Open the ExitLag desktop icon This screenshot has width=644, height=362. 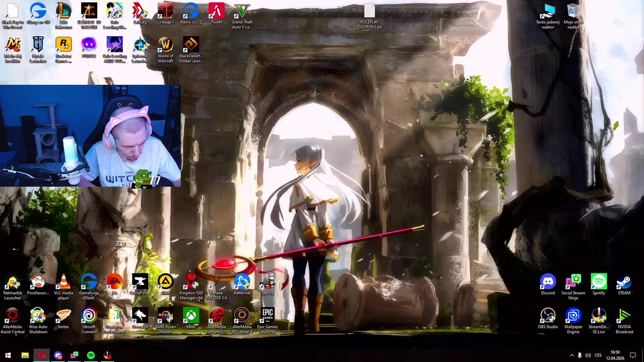140,15
